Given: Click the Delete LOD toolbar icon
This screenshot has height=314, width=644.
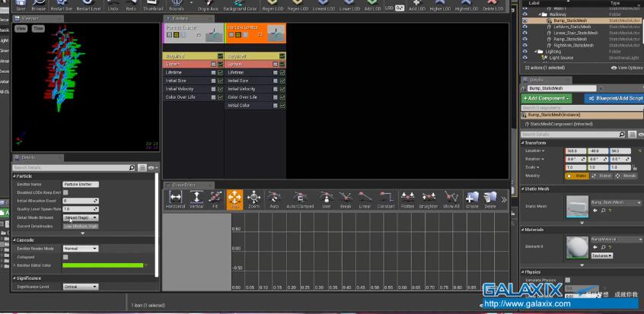Looking at the screenshot, I should (493, 4).
